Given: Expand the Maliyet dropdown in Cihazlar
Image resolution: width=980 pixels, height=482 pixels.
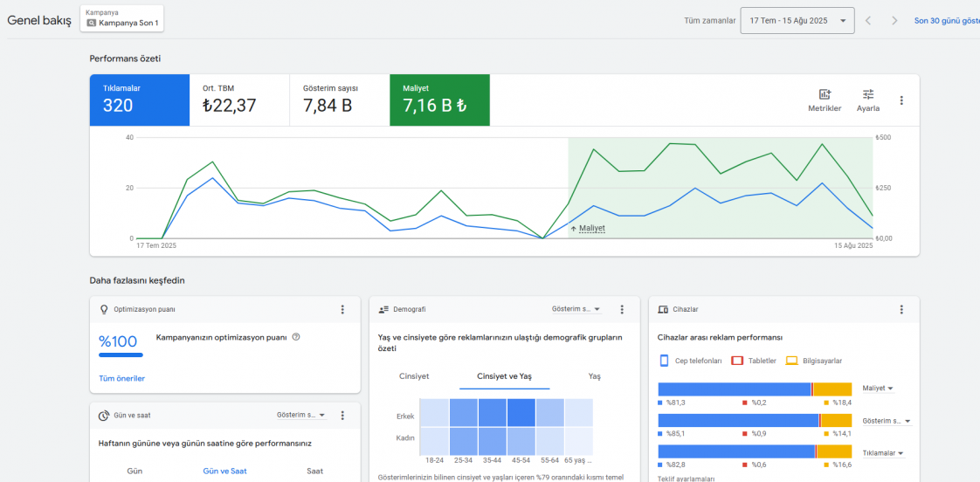Looking at the screenshot, I should point(877,389).
